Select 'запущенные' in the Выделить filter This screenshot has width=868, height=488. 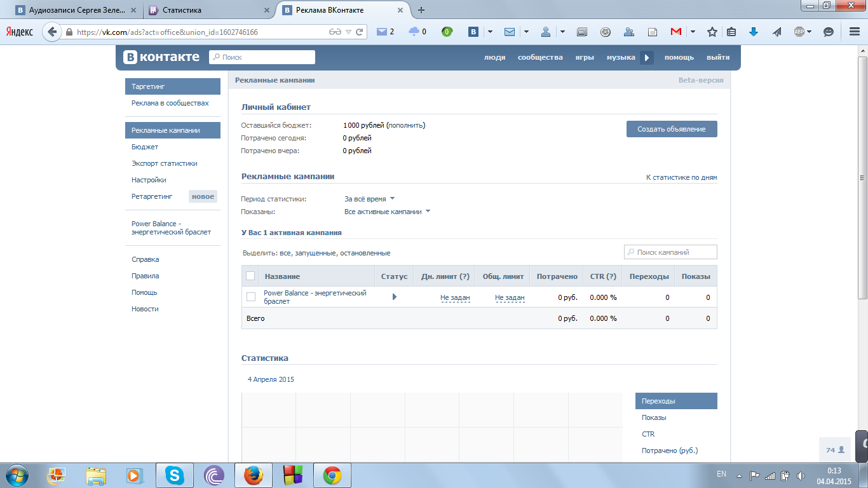(315, 253)
